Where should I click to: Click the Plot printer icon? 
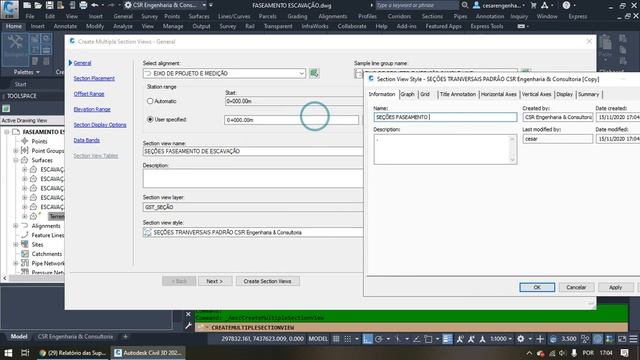coord(83,5)
